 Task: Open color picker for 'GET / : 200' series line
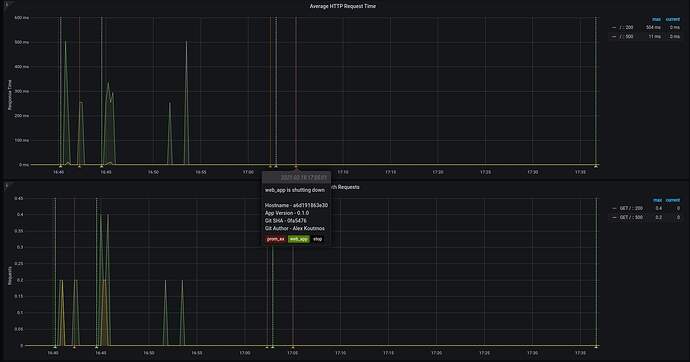614,208
